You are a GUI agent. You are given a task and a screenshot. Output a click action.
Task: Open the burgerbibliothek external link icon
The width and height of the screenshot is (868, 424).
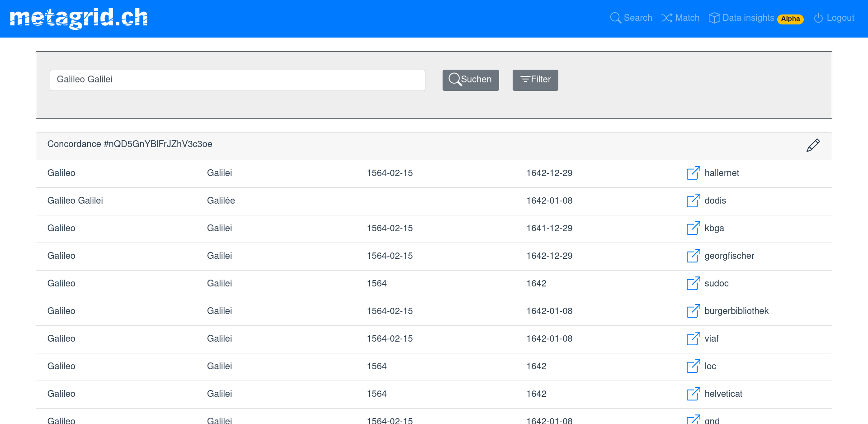tap(693, 311)
